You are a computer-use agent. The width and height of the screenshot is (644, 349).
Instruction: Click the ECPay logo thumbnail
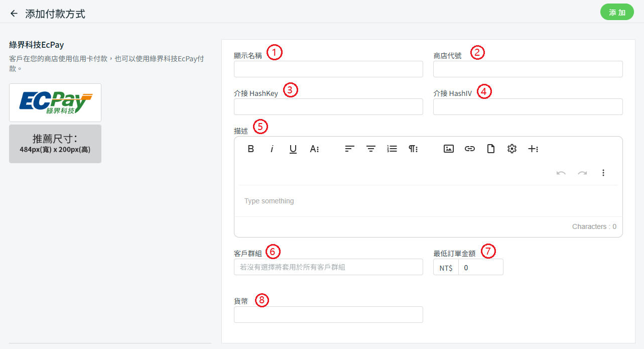(x=55, y=102)
